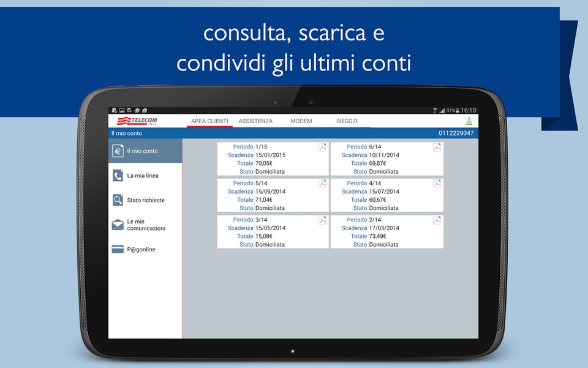Open the PDF for bill period 1/15
This screenshot has width=588, height=368.
pos(323,147)
